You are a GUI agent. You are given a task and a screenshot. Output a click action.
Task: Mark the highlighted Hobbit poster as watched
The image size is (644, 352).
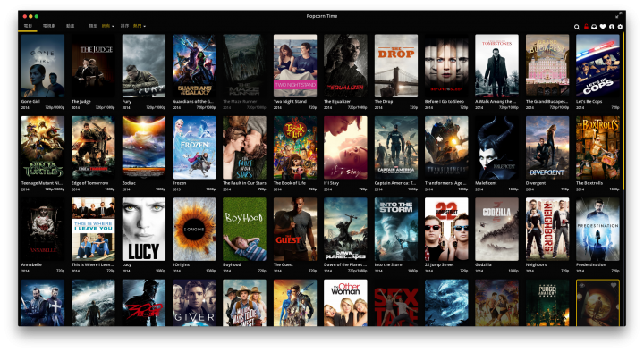[x=581, y=285]
